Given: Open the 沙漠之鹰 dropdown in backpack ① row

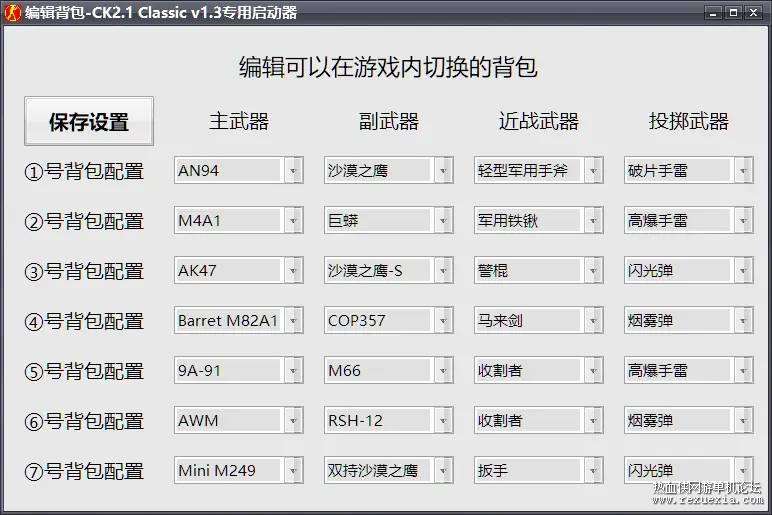Looking at the screenshot, I should click(388, 170).
